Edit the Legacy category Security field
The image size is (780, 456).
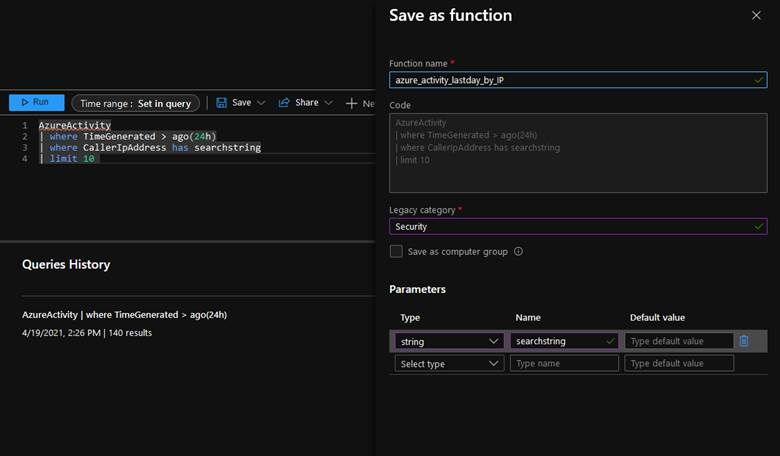tap(578, 226)
